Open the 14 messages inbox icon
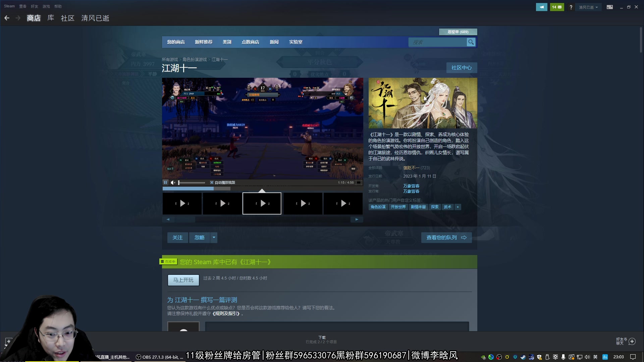644x362 pixels. tap(557, 7)
